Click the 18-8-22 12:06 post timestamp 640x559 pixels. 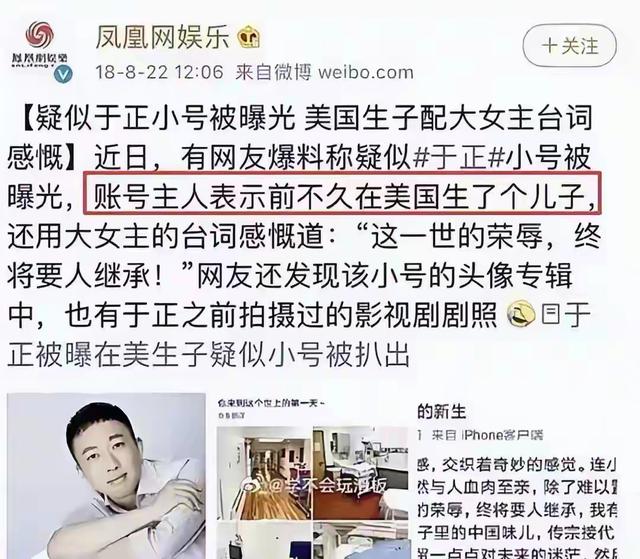[x=160, y=73]
